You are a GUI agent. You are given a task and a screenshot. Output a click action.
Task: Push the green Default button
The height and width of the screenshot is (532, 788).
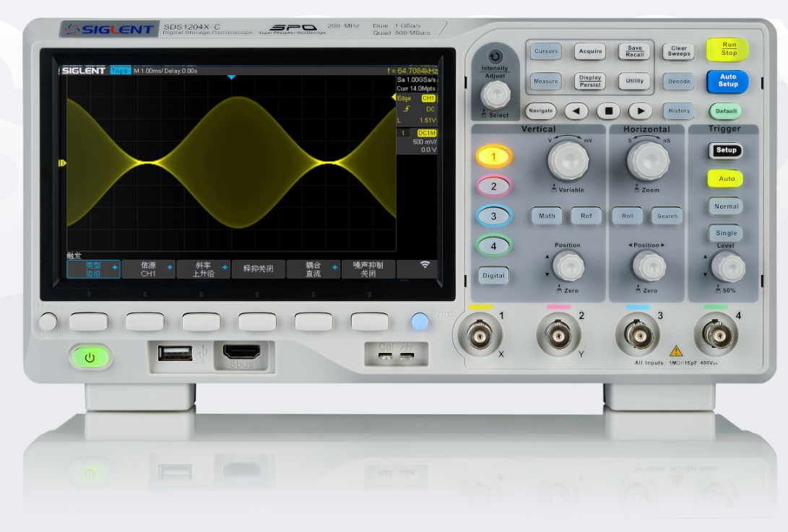point(726,111)
